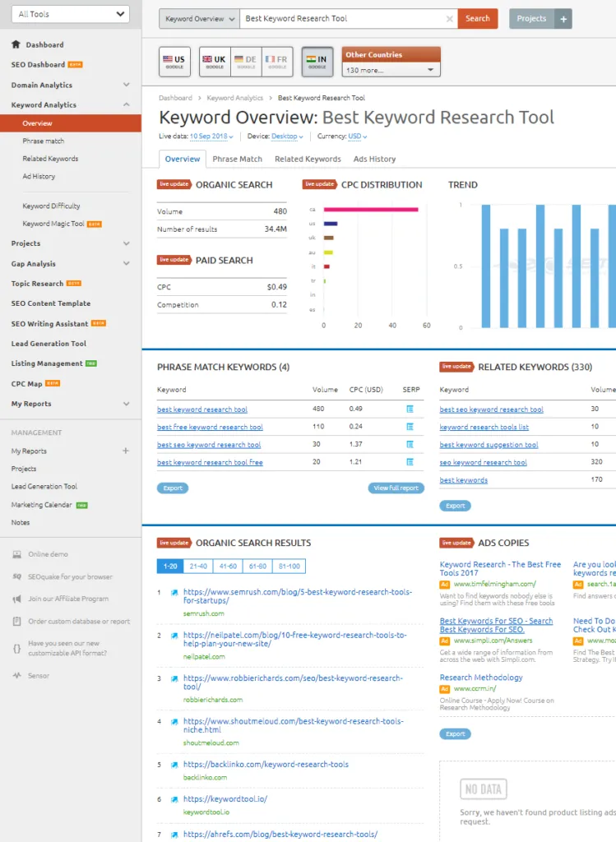Open Marketing Calendar in Management

tap(41, 505)
